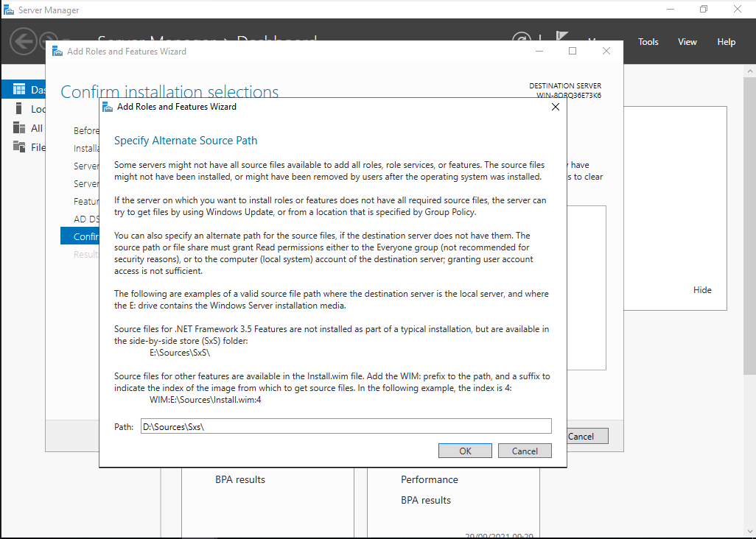Viewport: 756px width, 539px height.
Task: Maximize the background Add Roles wizard window
Action: pyautogui.click(x=573, y=51)
